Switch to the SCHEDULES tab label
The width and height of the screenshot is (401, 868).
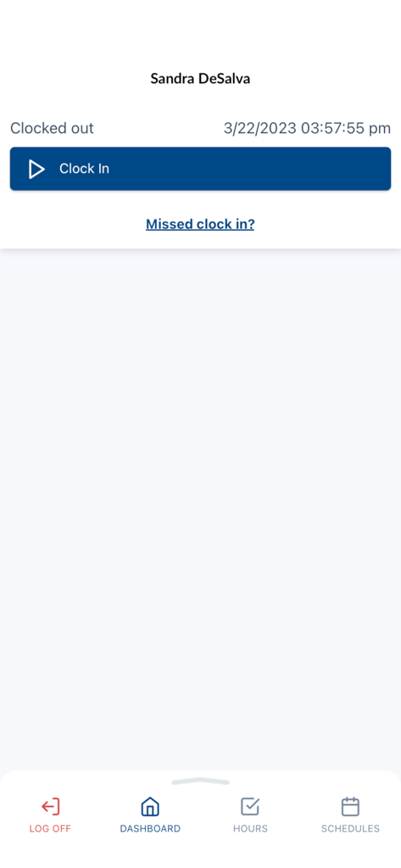[x=350, y=829]
